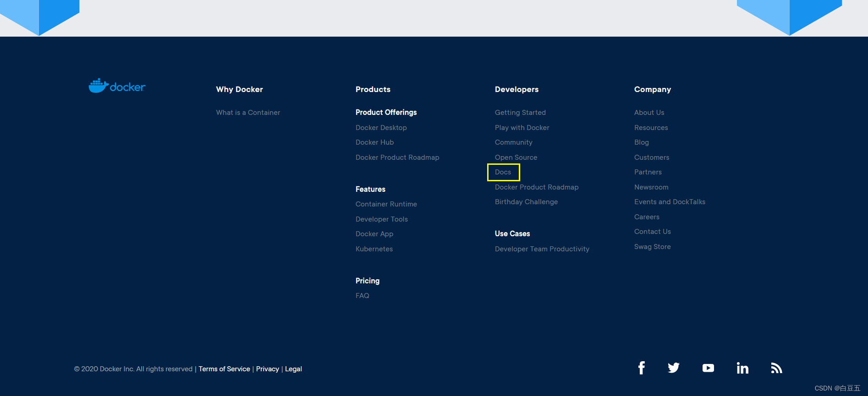Open the Docs link

503,172
